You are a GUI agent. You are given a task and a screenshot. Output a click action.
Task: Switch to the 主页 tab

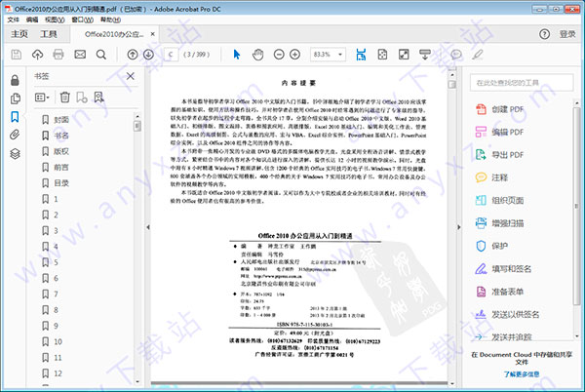point(19,34)
